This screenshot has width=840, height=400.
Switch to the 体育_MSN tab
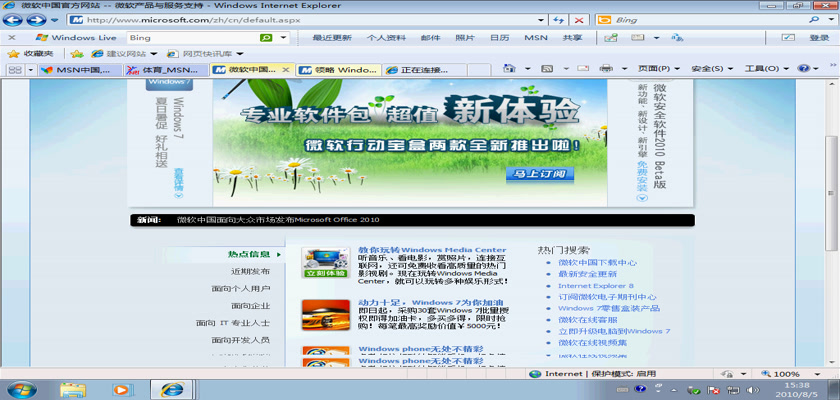[x=167, y=70]
